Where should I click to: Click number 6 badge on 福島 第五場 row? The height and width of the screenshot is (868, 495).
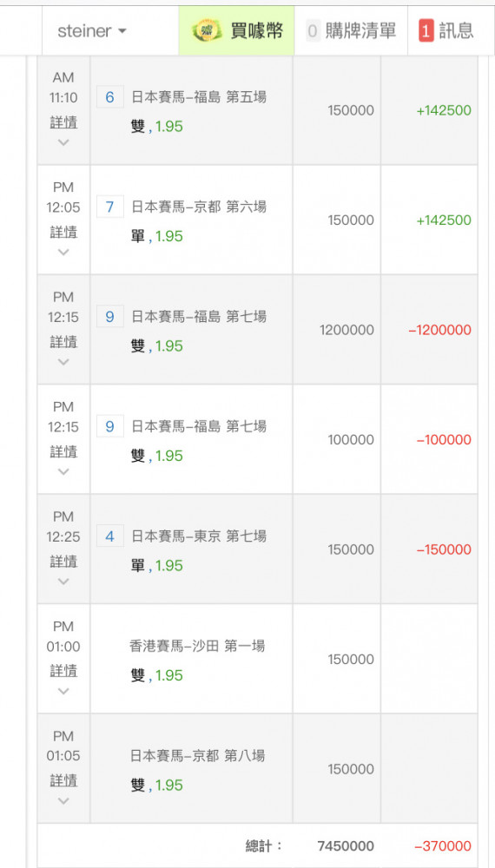109,97
